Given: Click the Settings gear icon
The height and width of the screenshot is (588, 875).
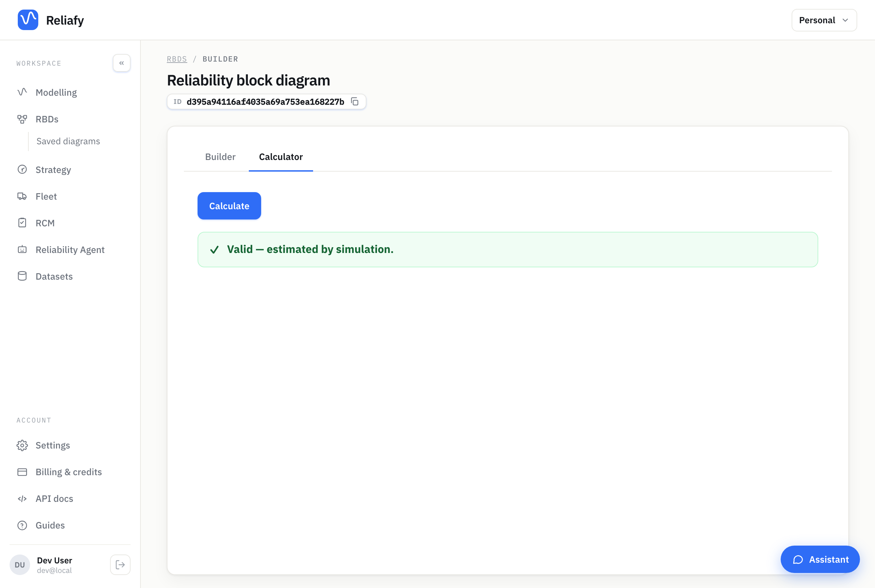Looking at the screenshot, I should pos(22,445).
